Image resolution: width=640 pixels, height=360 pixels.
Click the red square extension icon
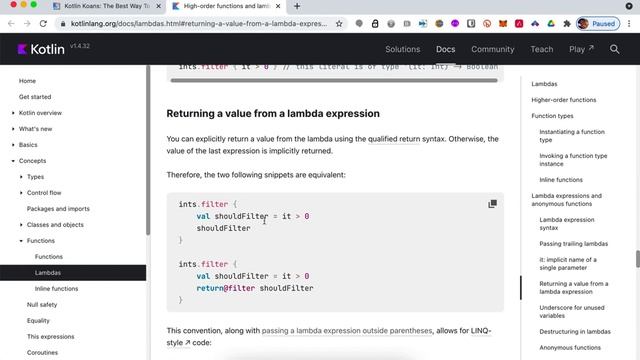[x=519, y=24]
